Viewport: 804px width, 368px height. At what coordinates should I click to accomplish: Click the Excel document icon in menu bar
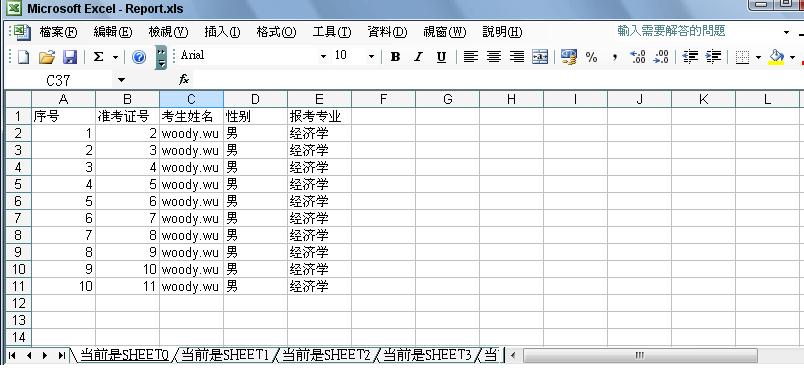tap(22, 32)
